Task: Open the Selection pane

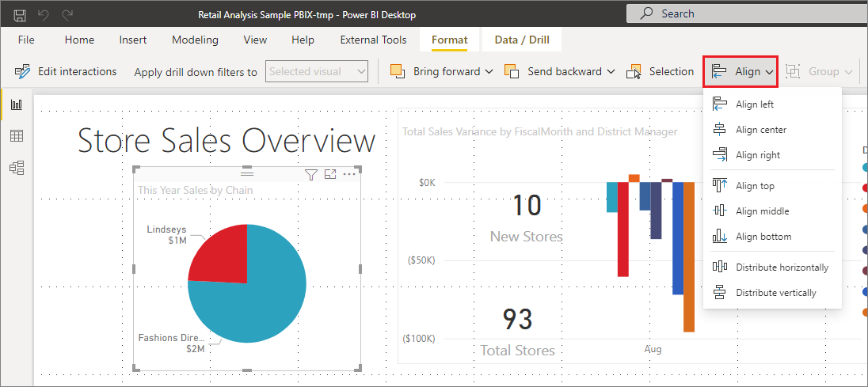Action: 660,72
